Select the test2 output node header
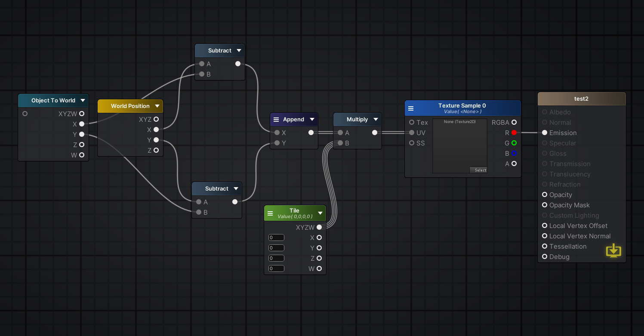Image resolution: width=644 pixels, height=336 pixels. point(581,99)
